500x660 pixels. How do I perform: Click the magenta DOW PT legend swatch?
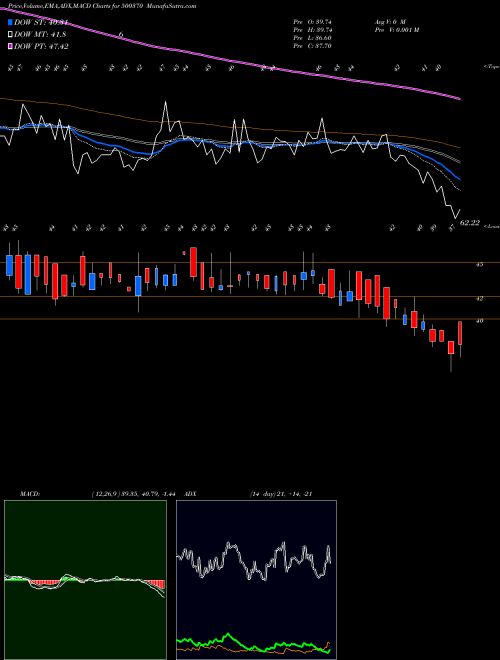point(11,46)
